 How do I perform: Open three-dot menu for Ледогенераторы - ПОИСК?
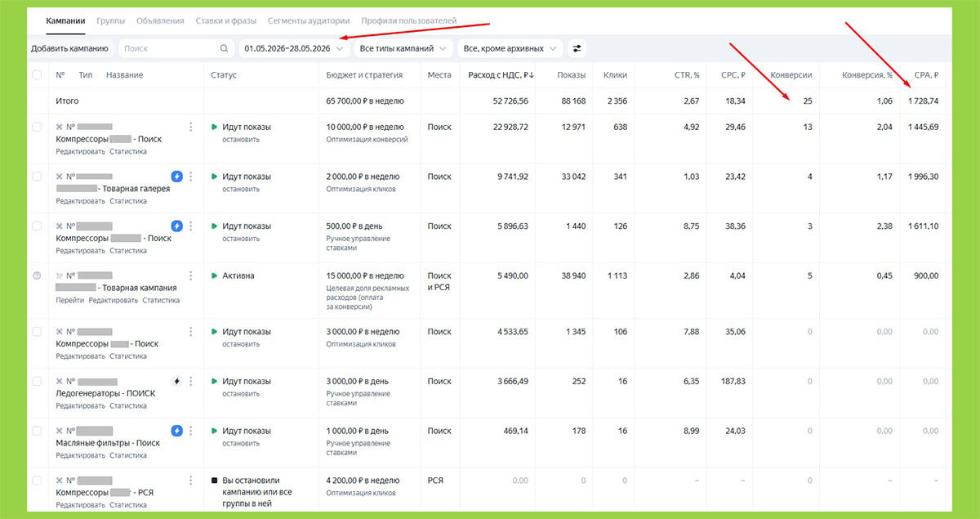point(191,382)
